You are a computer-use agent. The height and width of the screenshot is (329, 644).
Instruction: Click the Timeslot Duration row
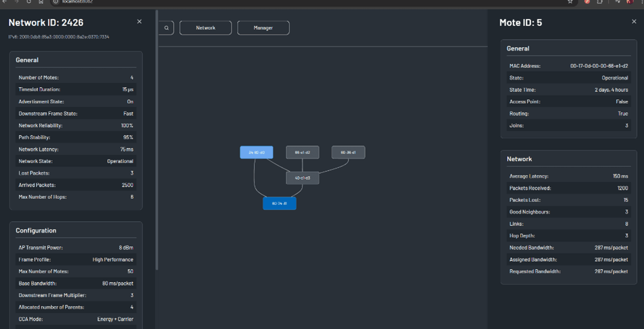(x=76, y=90)
